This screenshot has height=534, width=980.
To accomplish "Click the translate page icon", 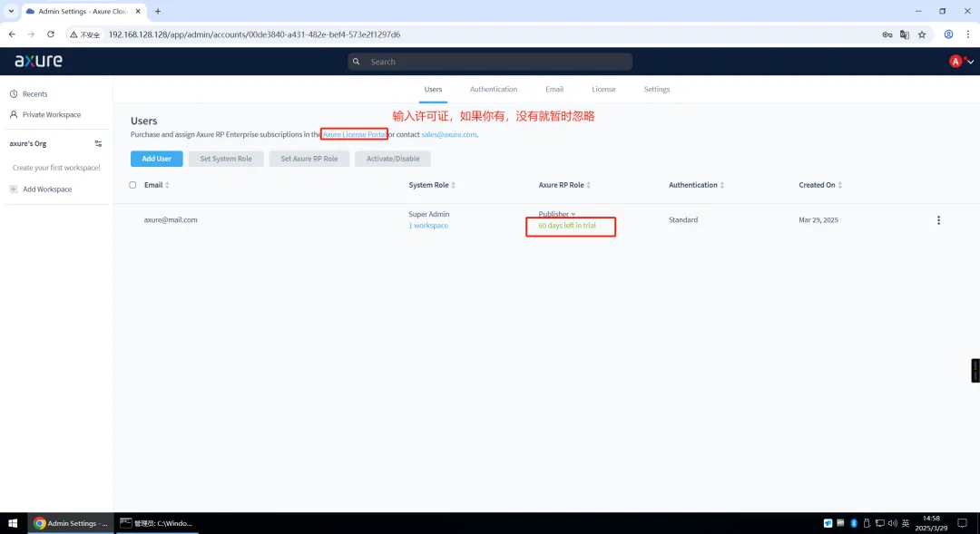I will click(x=905, y=34).
